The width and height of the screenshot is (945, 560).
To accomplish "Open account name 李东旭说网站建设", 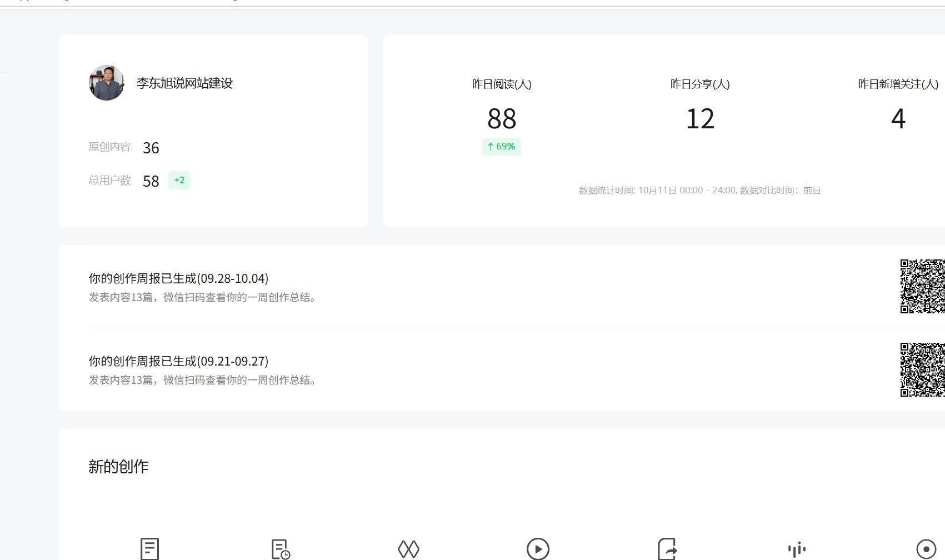I will coord(184,83).
